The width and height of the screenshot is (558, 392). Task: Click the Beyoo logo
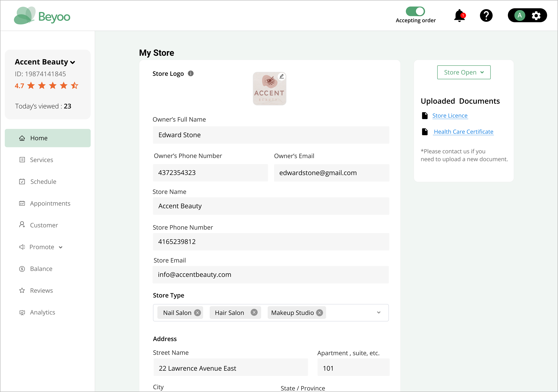pyautogui.click(x=42, y=16)
